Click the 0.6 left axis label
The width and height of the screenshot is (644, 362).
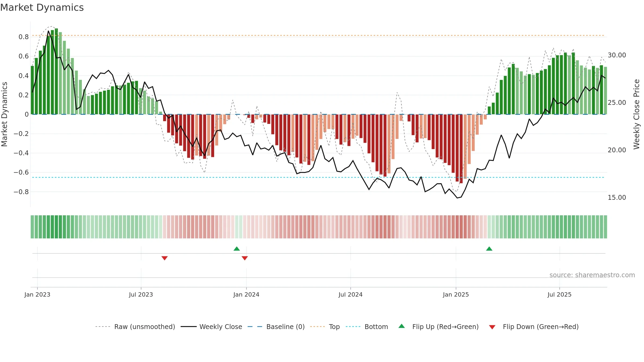tap(24, 56)
